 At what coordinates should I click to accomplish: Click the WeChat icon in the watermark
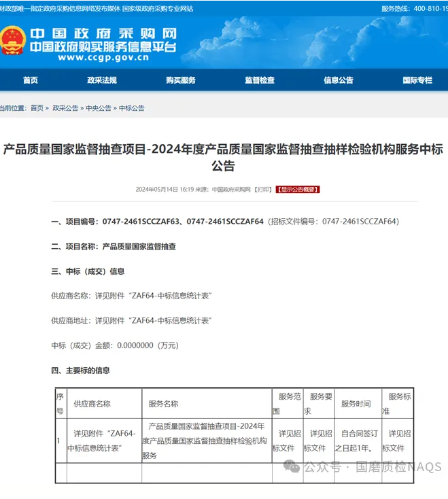point(292,466)
